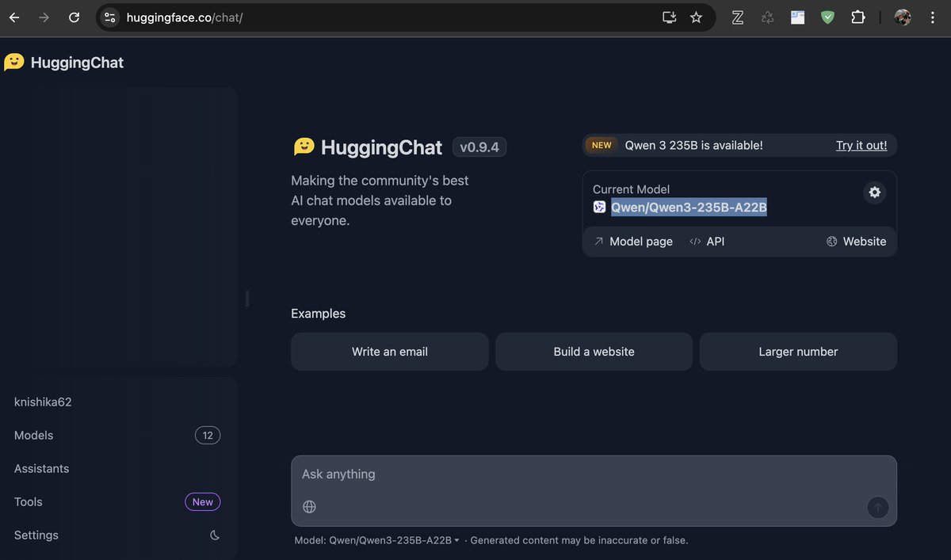Click the green shield extension icon

[x=827, y=17]
